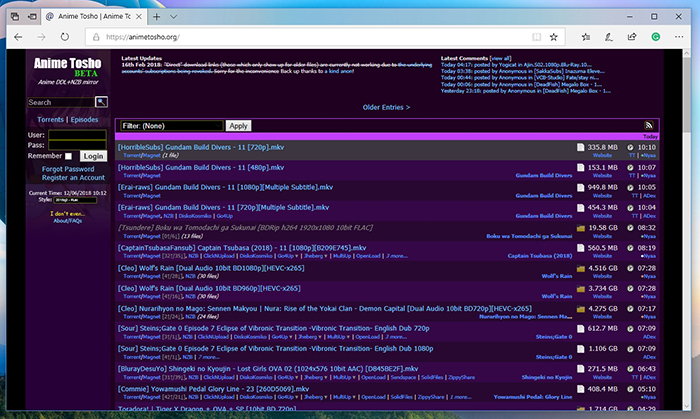Open the About/FAQs page
Image resolution: width=700 pixels, height=419 pixels.
pyautogui.click(x=67, y=220)
